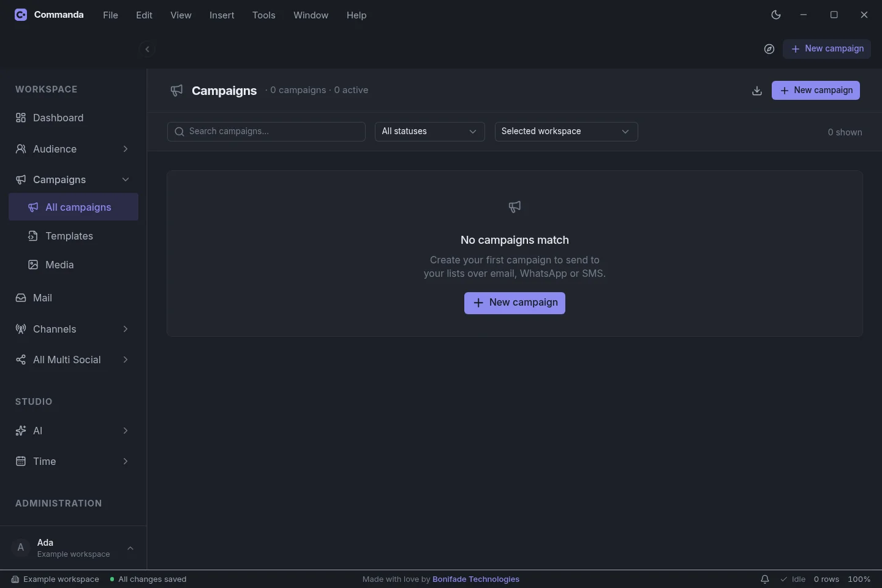Open the All statuses dropdown

[430, 132]
